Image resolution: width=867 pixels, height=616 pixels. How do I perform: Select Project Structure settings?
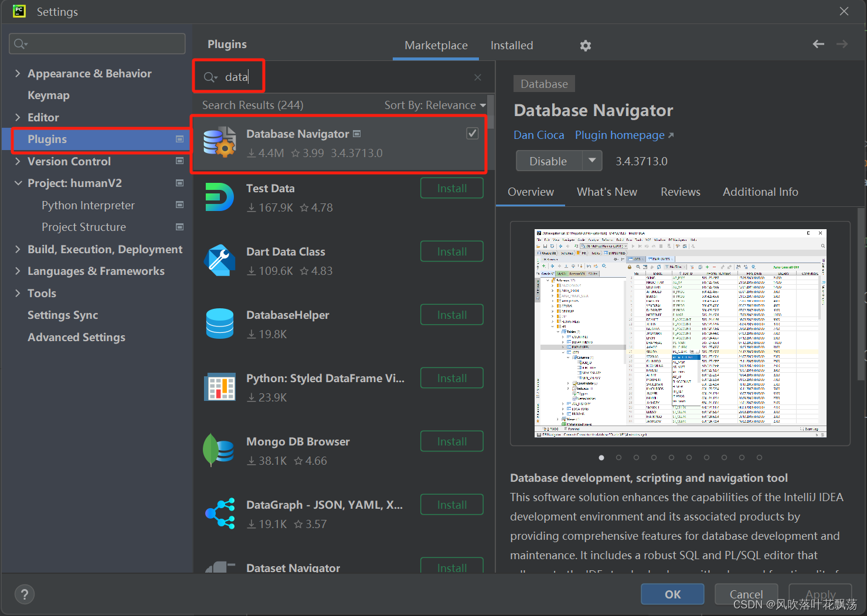84,227
